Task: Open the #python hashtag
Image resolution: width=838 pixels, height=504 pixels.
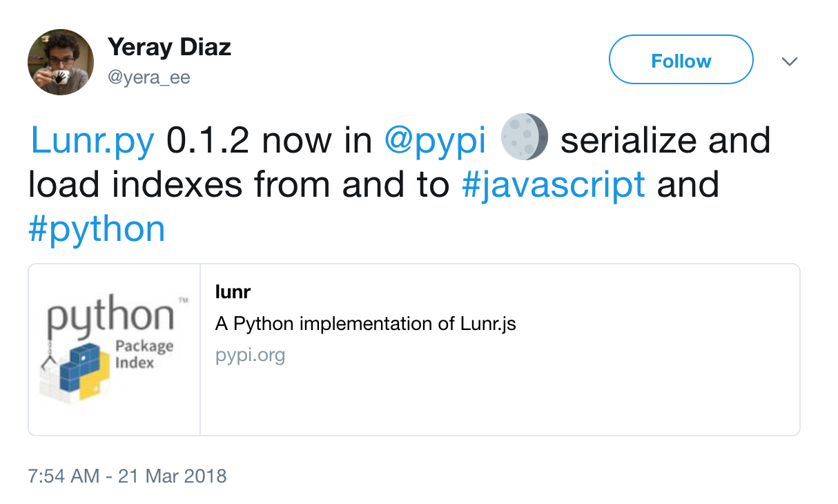Action: 97,229
